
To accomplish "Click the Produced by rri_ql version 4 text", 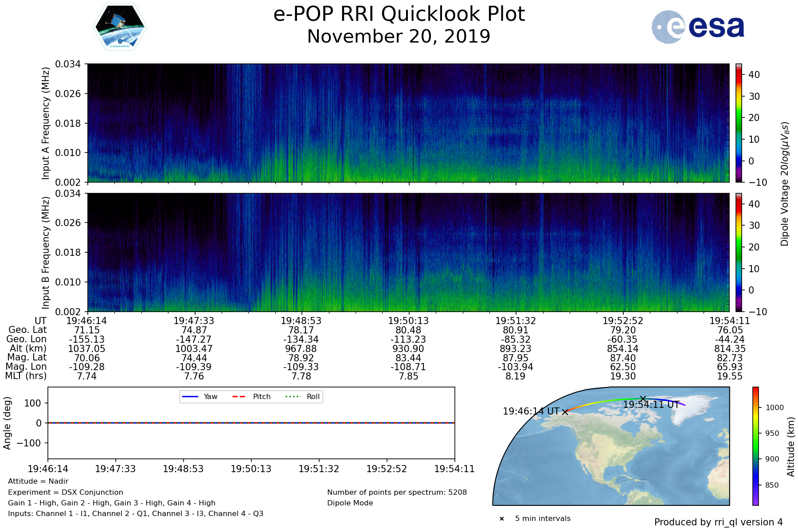I will pyautogui.click(x=718, y=522).
